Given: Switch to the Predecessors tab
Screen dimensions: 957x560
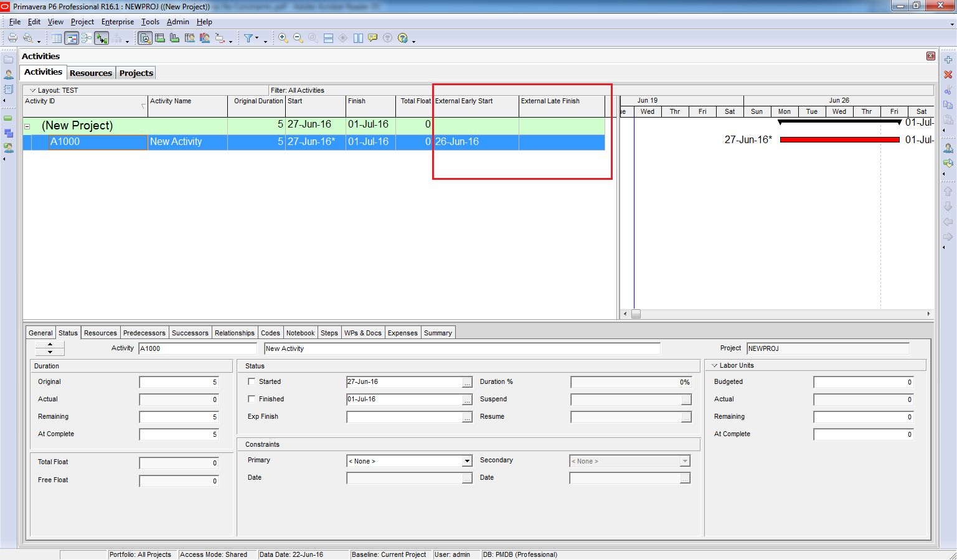Looking at the screenshot, I should point(144,333).
